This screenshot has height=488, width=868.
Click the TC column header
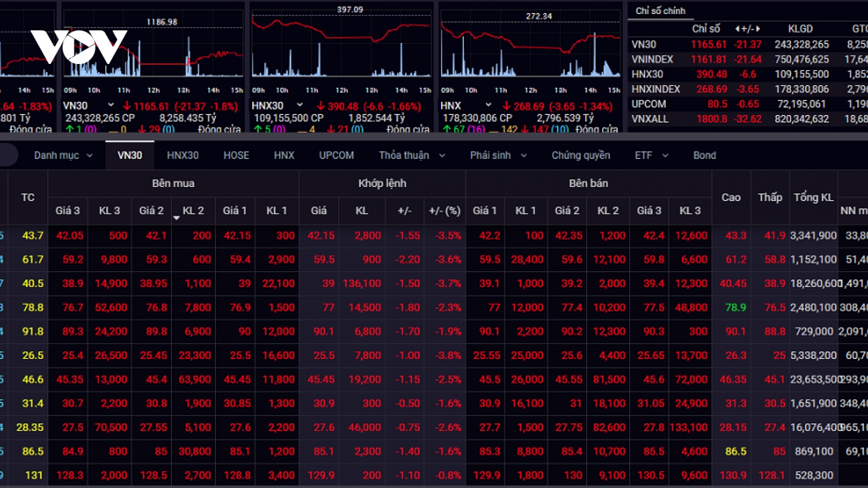click(x=28, y=197)
